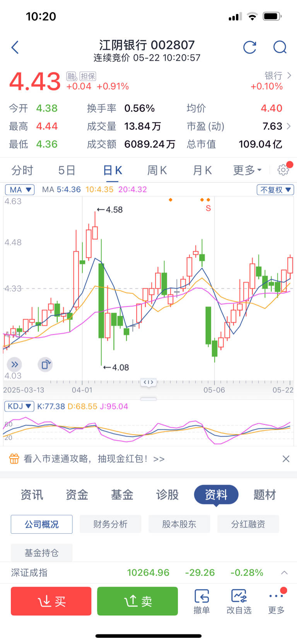The height and width of the screenshot is (644, 297).
Task: Rotate chart to landscape view icon
Action: point(45,364)
